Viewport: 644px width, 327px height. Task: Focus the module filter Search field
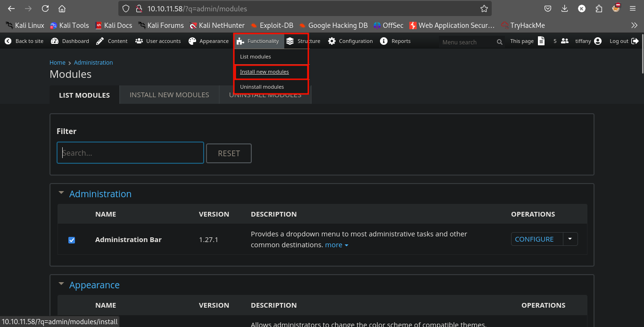click(130, 153)
